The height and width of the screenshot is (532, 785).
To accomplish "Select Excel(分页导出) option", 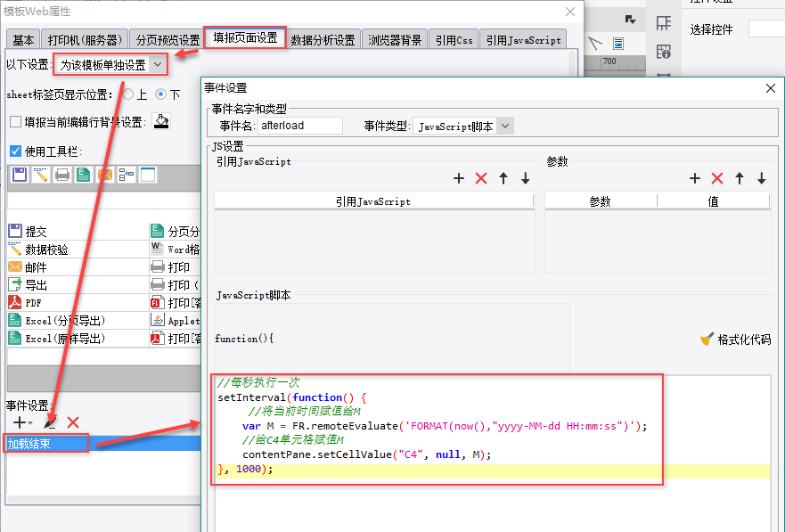I will [x=78, y=320].
